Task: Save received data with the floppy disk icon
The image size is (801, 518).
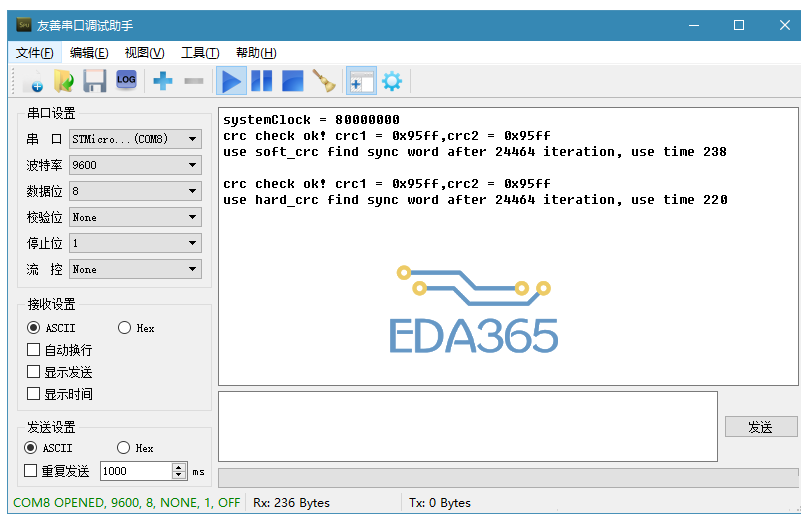Action: (95, 81)
